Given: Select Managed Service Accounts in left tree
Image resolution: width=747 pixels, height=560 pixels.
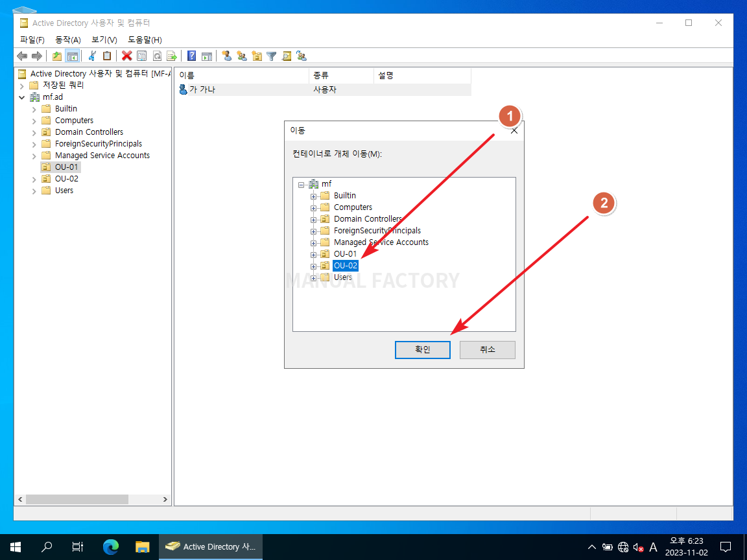Looking at the screenshot, I should [102, 156].
